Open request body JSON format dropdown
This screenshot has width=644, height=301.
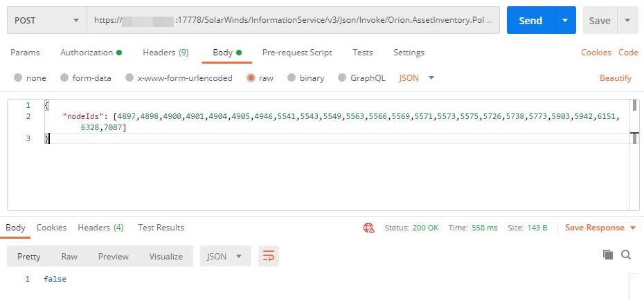(416, 77)
